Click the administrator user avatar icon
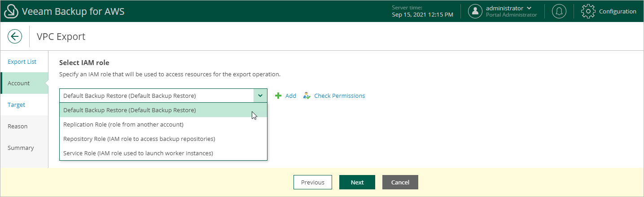The height and width of the screenshot is (197, 644). pos(475,11)
